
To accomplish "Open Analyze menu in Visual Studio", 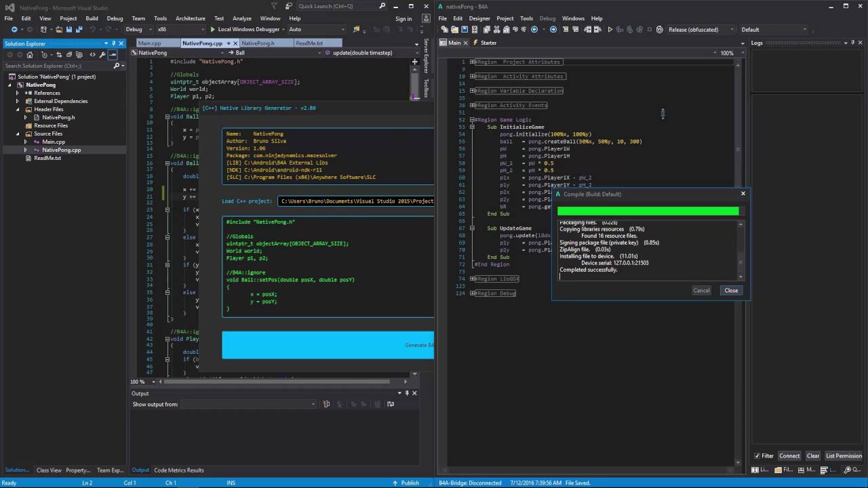I will click(x=242, y=18).
